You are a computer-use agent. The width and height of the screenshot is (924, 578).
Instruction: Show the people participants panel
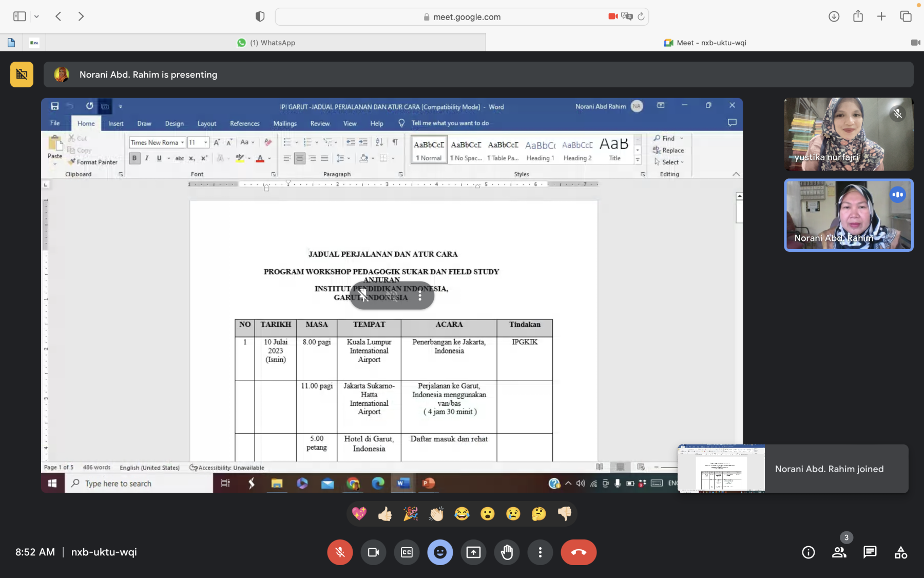(839, 552)
